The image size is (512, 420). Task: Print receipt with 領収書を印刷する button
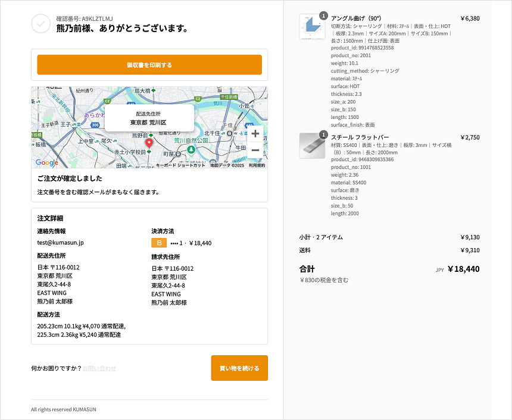click(x=149, y=65)
